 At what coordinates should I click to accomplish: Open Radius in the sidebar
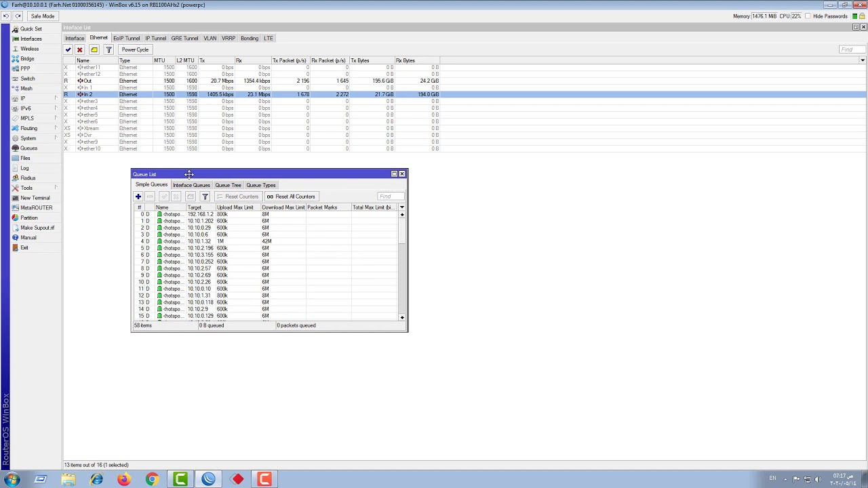tap(28, 178)
